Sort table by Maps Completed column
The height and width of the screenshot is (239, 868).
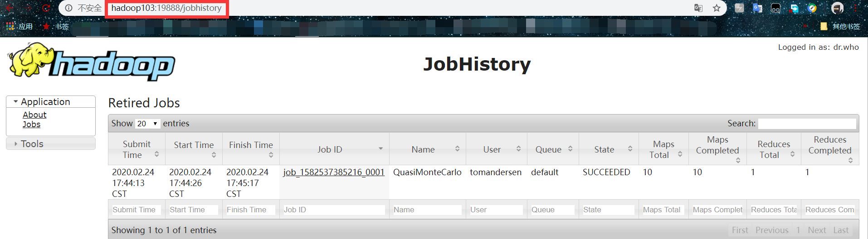click(717, 149)
